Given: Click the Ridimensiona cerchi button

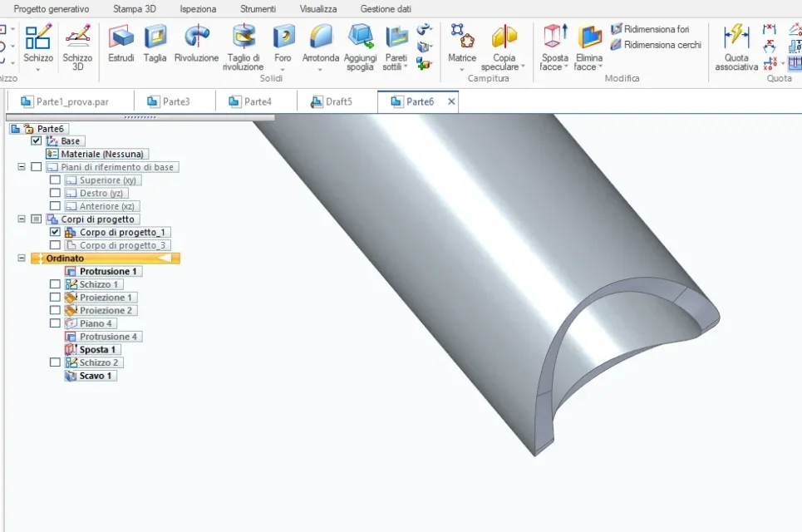Looking at the screenshot, I should tap(656, 45).
